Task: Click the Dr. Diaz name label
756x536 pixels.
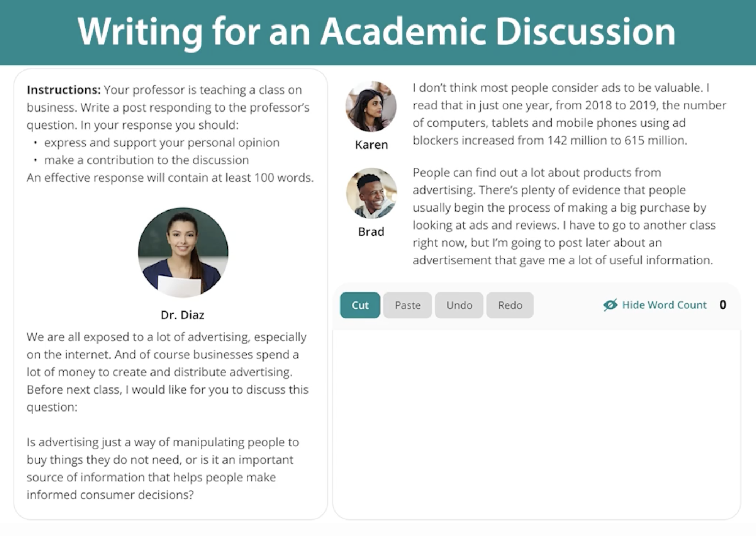Action: [x=183, y=315]
